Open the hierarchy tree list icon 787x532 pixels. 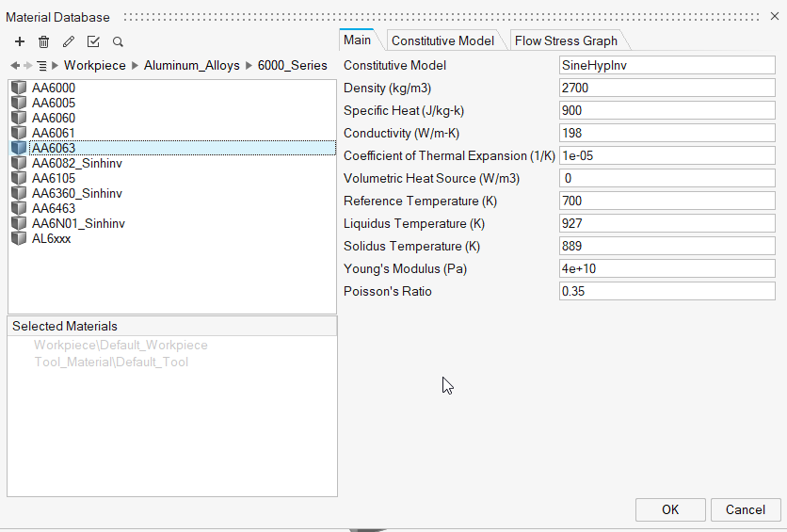coord(41,66)
